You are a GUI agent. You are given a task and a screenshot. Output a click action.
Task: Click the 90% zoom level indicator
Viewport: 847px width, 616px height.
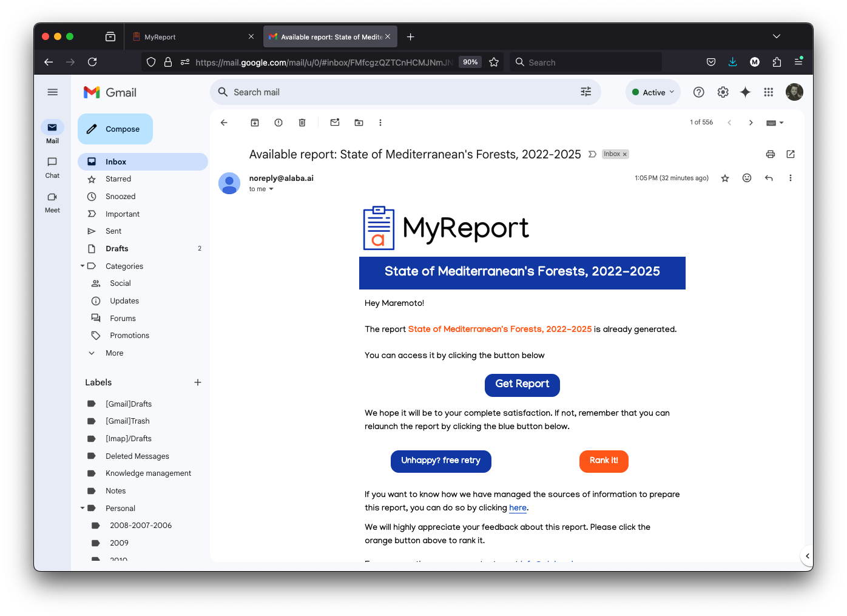tap(470, 62)
